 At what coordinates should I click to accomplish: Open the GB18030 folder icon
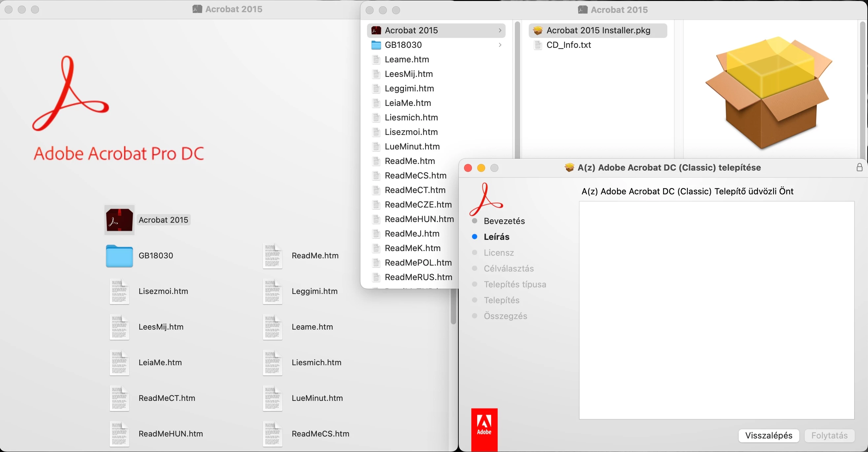click(119, 256)
